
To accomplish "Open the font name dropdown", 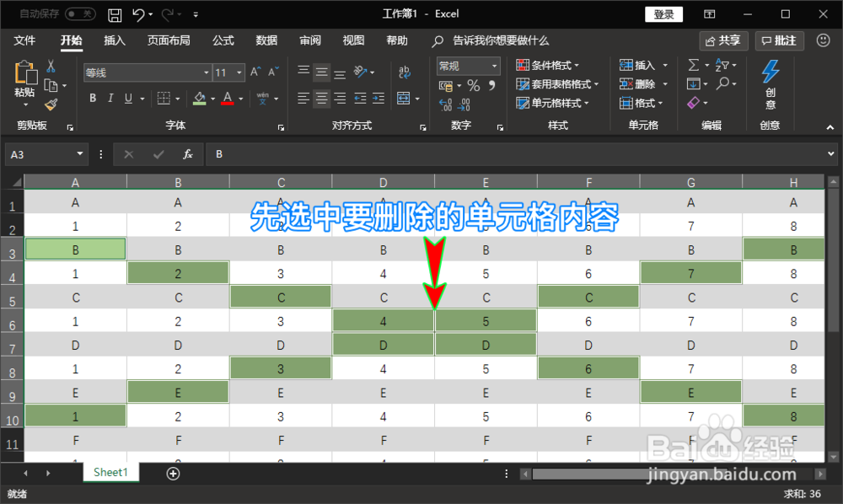I will tap(206, 72).
